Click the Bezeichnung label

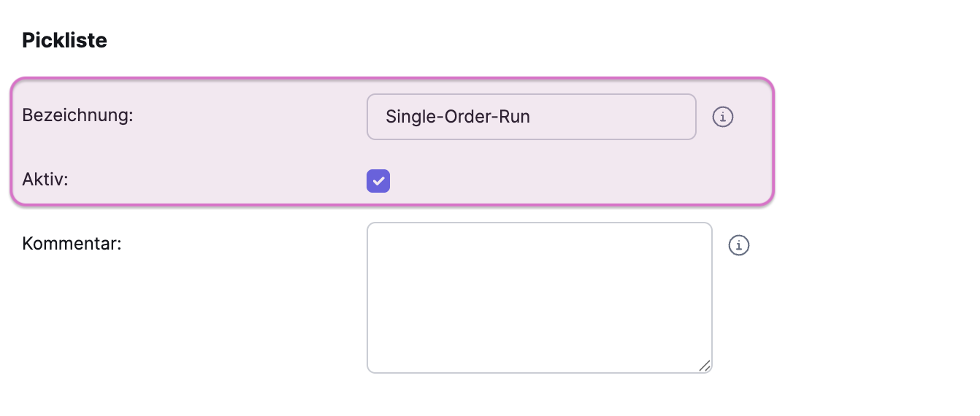point(77,115)
